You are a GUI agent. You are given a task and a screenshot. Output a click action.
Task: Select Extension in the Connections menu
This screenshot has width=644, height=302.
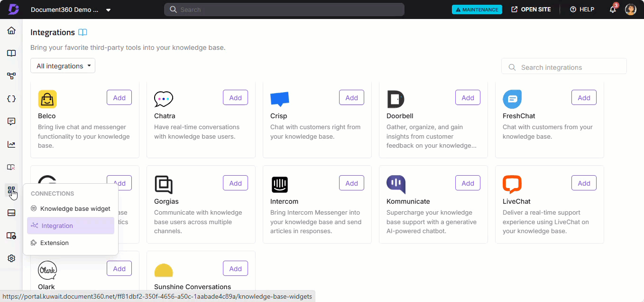[54, 243]
